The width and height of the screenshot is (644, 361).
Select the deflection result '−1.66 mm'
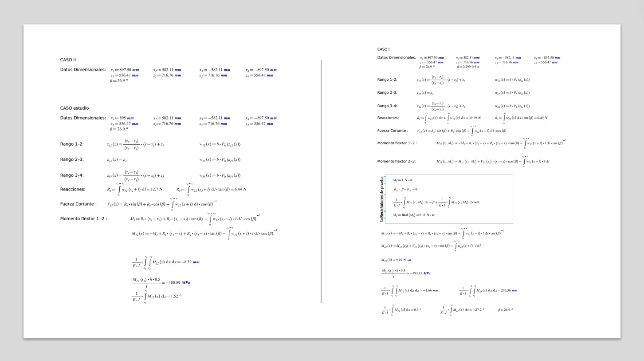[x=430, y=290]
